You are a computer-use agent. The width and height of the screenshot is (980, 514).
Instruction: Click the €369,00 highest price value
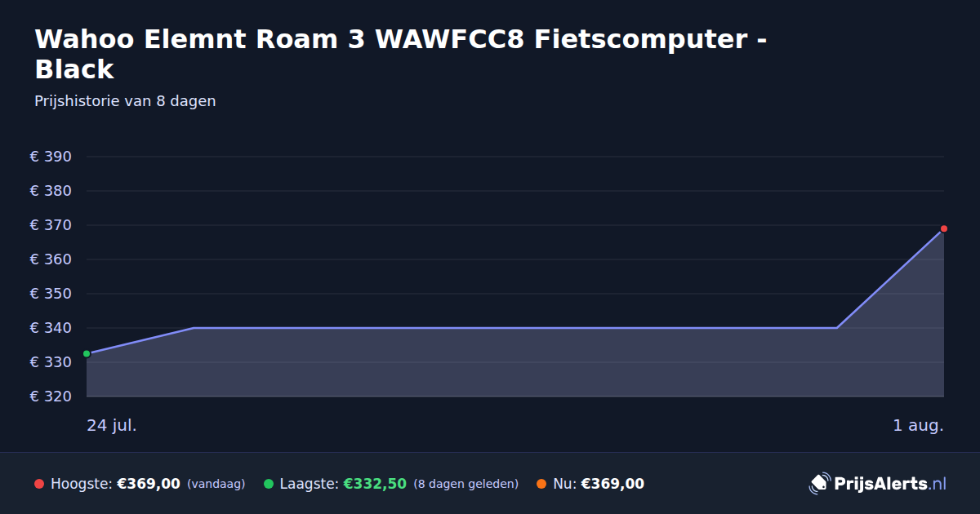[x=149, y=484]
